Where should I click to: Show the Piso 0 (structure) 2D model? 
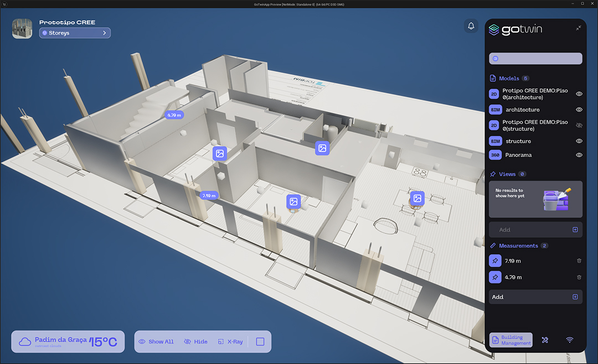pos(579,126)
